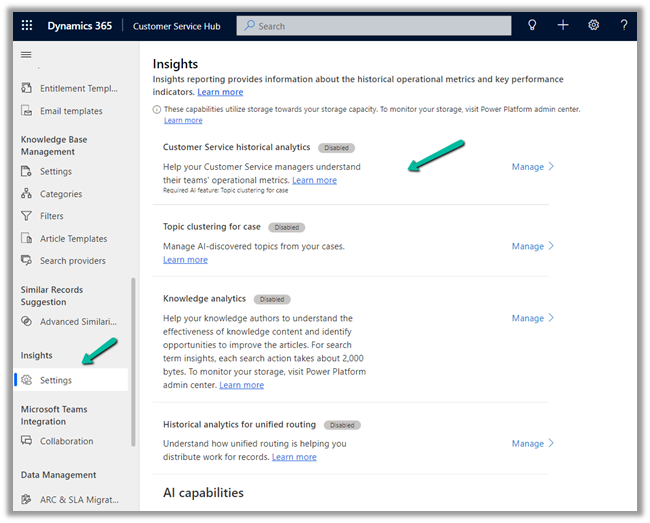Expand Customer Service historical analytics chevron
Screen dimensions: 650x523
pyautogui.click(x=551, y=167)
